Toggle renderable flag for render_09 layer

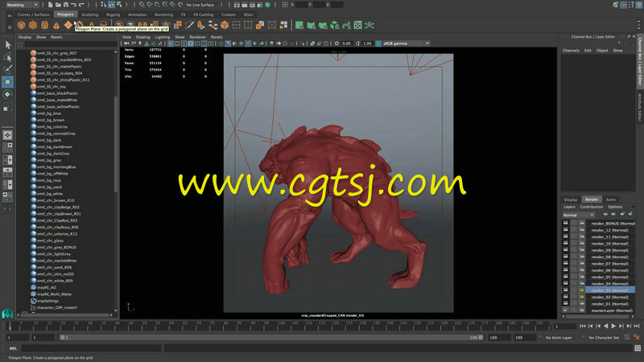[566, 250]
